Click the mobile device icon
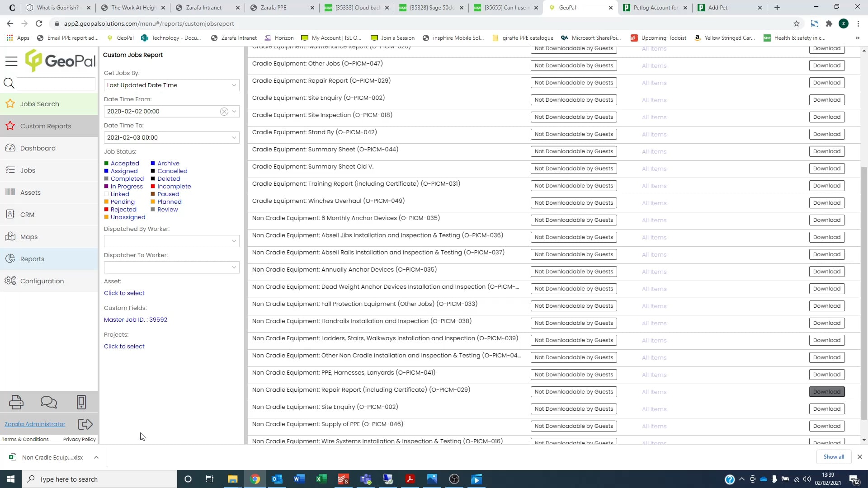 [81, 402]
